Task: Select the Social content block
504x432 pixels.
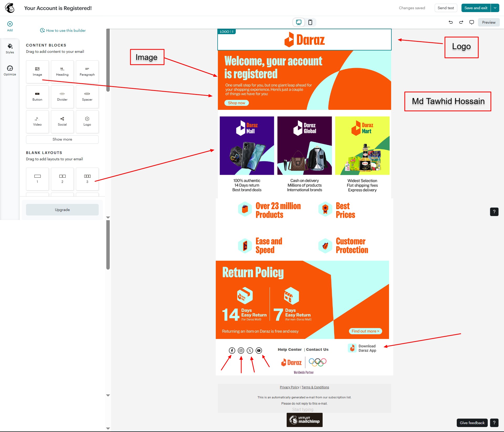Action: click(62, 121)
